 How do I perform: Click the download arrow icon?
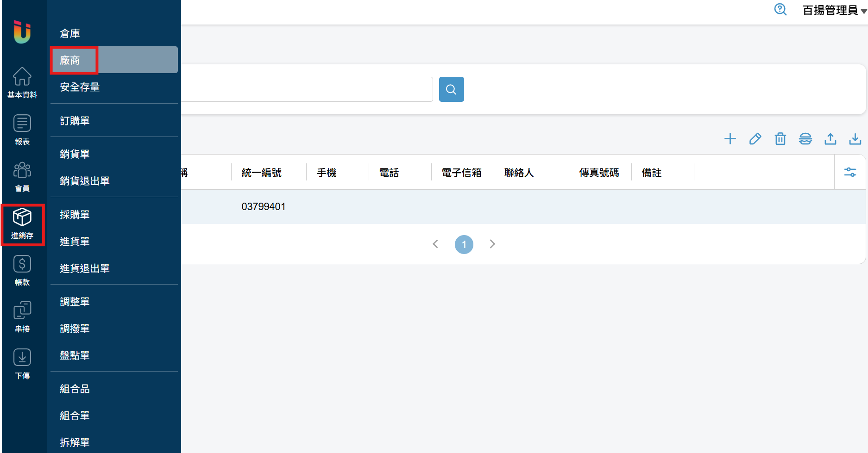coord(855,139)
